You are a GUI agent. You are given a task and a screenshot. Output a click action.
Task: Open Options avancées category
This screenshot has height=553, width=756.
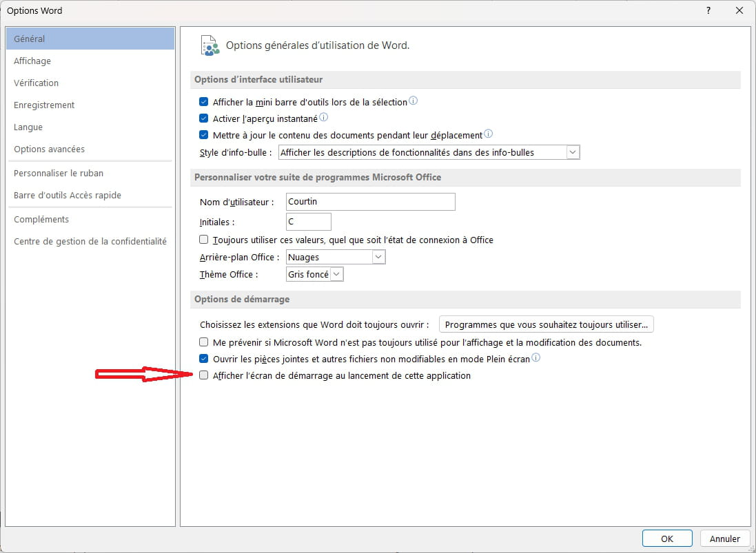pyautogui.click(x=90, y=149)
